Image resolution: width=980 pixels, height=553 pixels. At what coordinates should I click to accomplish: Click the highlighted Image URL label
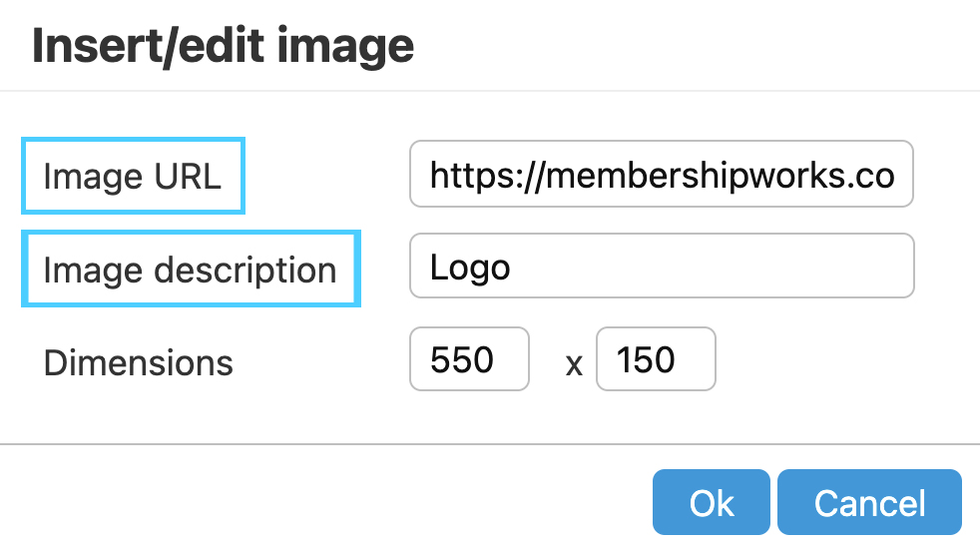coord(133,177)
